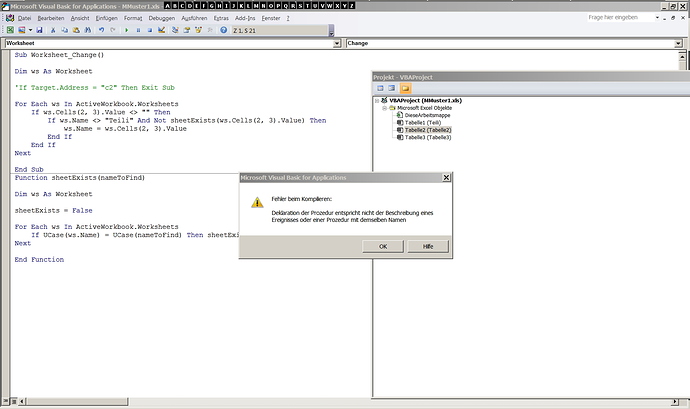The width and height of the screenshot is (690, 409).
Task: Select Tabelle1 (Teili) in project tree
Action: coord(422,123)
